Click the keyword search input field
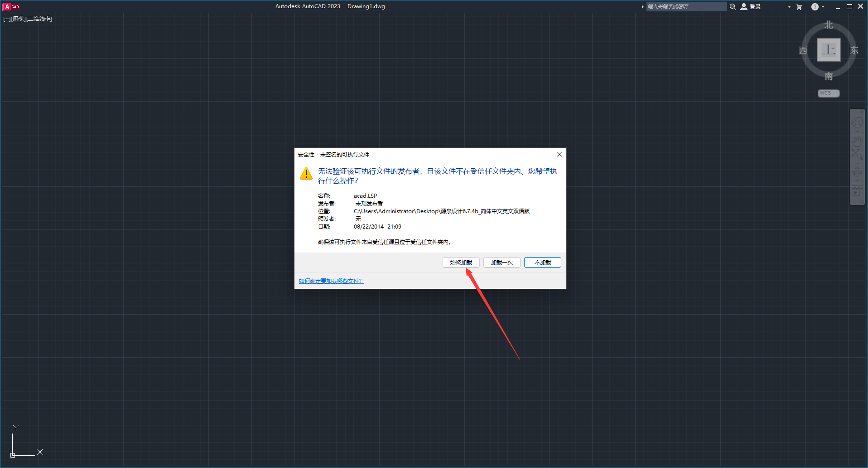Screen dimensions: 868x468 (x=685, y=7)
